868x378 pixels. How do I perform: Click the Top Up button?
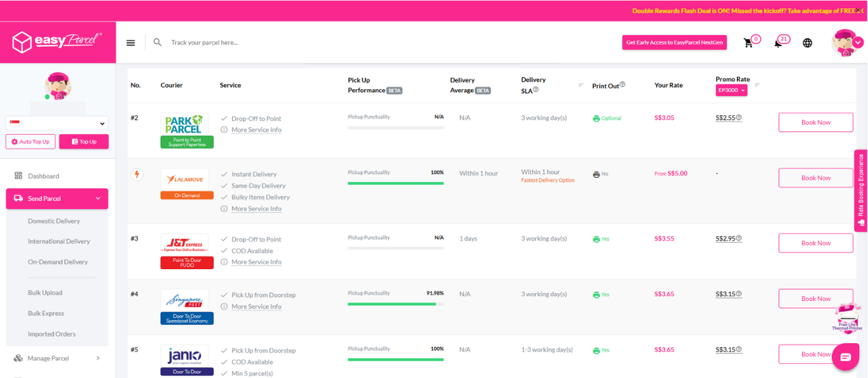tap(84, 142)
